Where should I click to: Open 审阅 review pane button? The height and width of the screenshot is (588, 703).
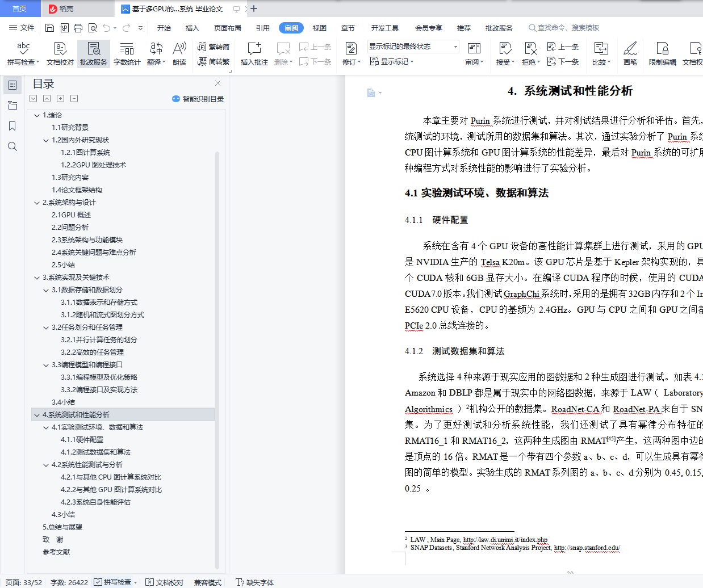474,54
